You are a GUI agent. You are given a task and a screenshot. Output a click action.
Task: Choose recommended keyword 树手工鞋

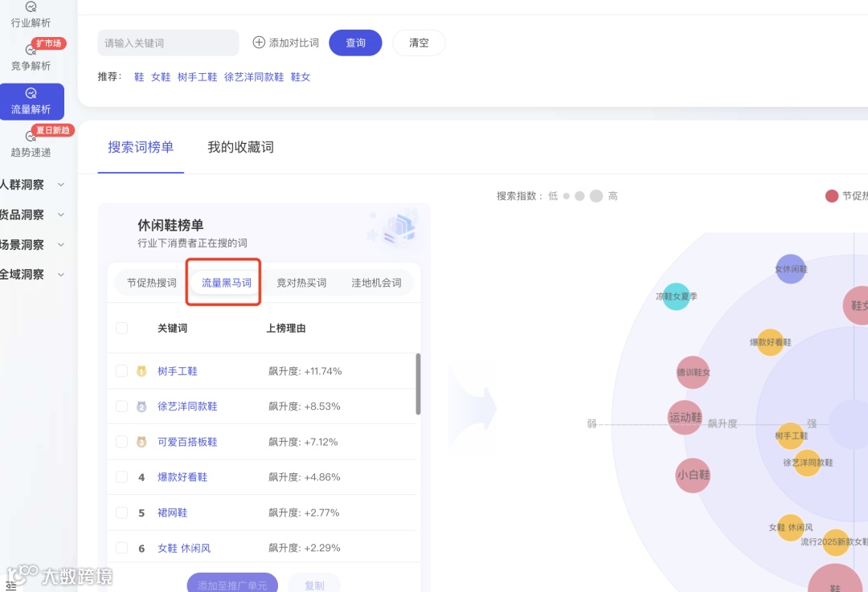pos(197,77)
